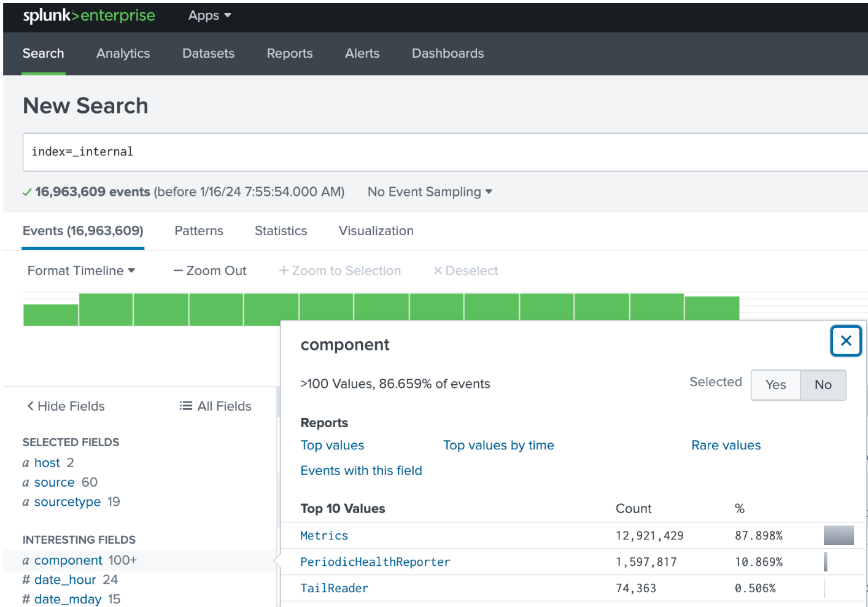Click the Splunk enterprise logo
The width and height of the screenshot is (868, 607).
[x=89, y=16]
